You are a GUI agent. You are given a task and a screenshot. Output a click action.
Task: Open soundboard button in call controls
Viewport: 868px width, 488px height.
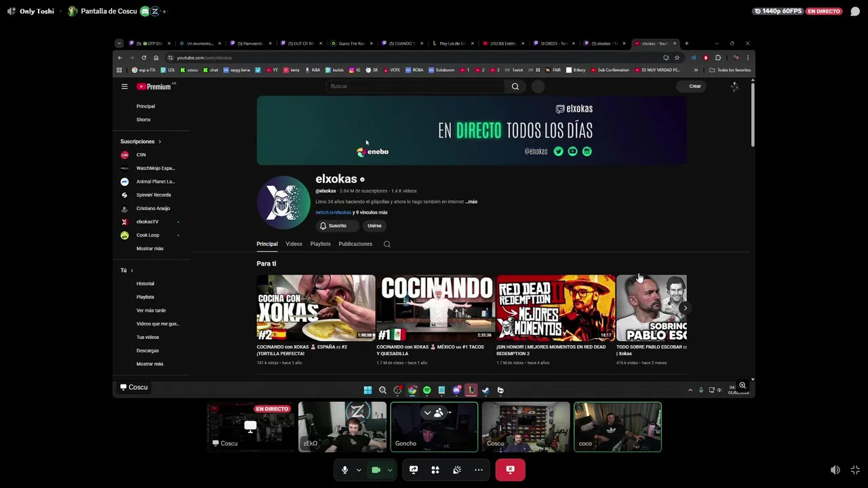pos(457,470)
